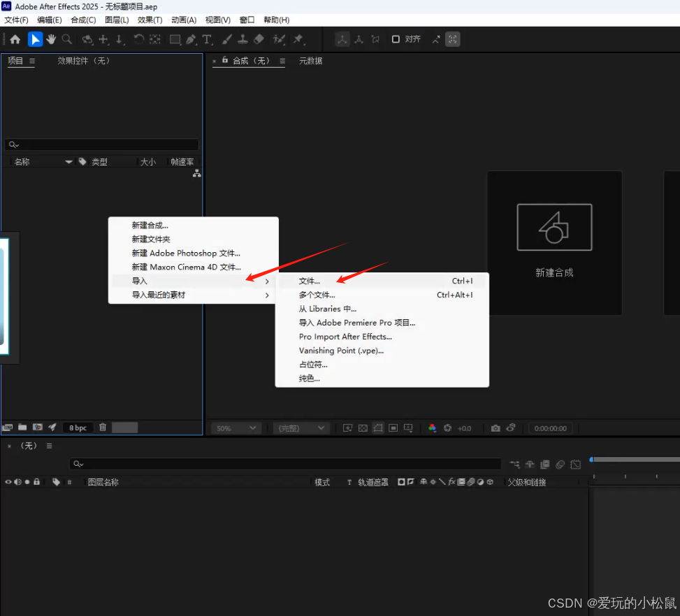Select the Rectangle shape tool

[175, 39]
